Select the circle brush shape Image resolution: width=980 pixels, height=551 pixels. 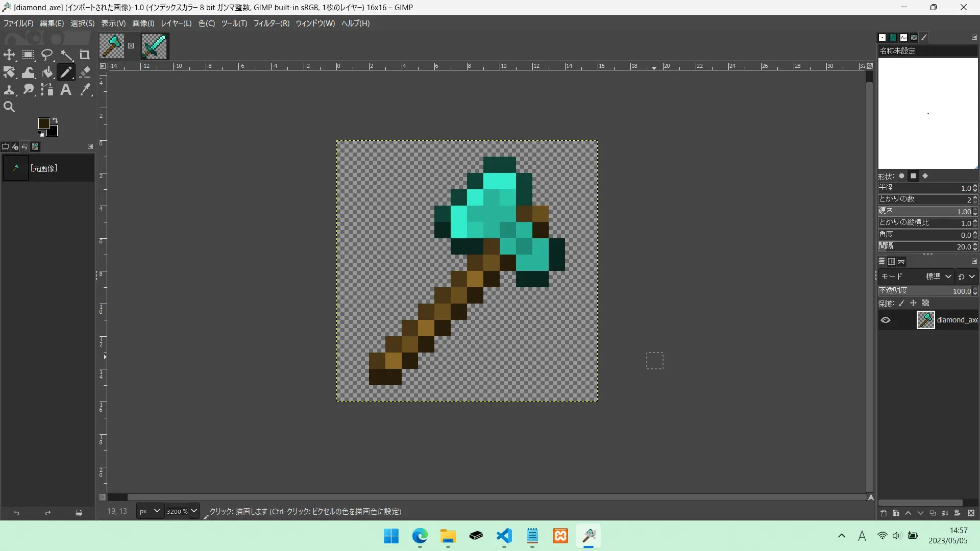[902, 176]
